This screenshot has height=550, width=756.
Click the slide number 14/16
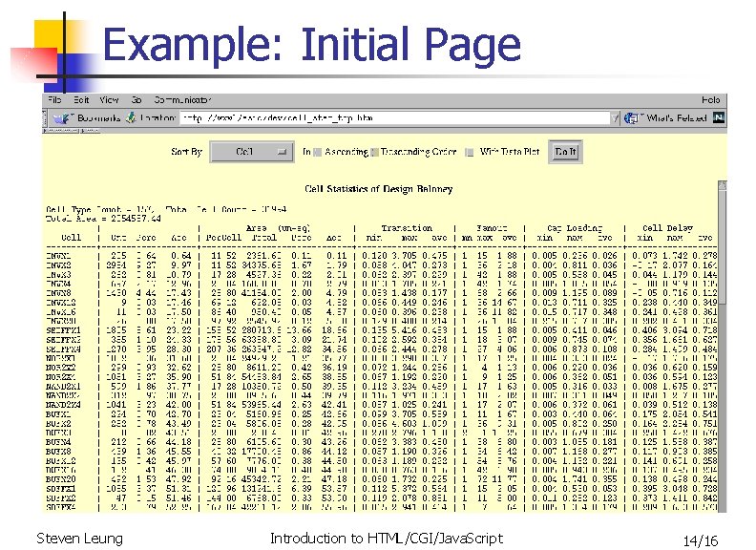click(701, 540)
